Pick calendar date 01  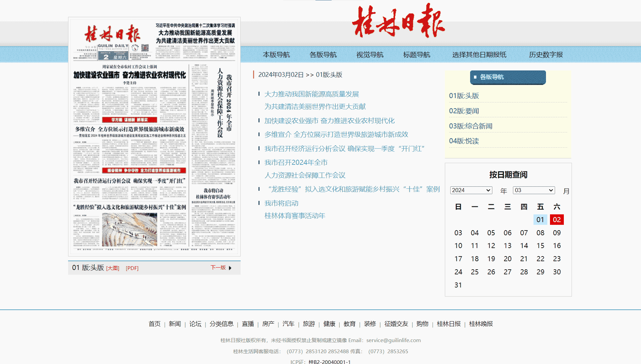click(540, 220)
